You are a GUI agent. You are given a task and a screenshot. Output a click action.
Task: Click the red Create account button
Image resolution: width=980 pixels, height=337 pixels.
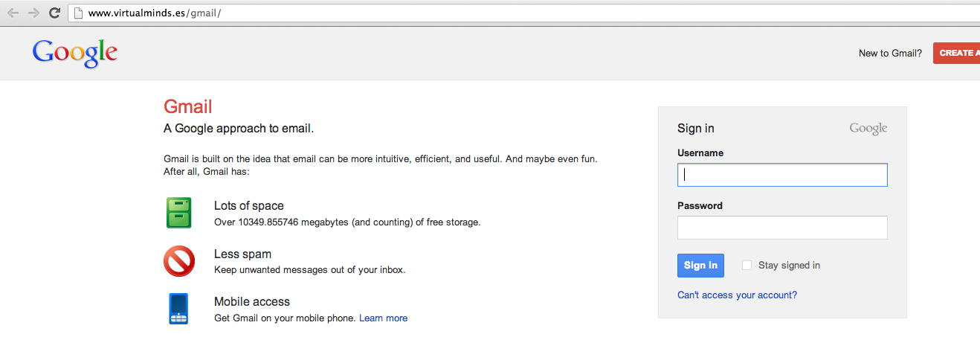pos(956,53)
